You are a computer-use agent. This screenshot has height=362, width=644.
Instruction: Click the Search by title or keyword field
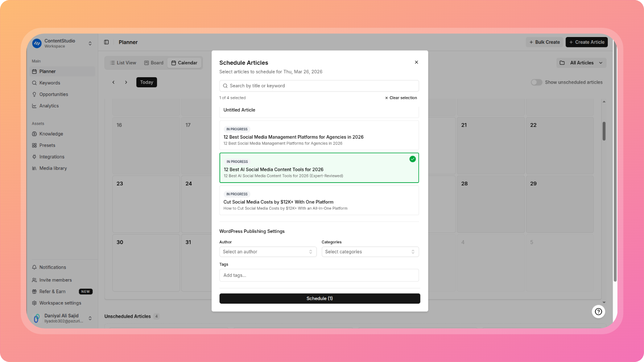pos(319,86)
